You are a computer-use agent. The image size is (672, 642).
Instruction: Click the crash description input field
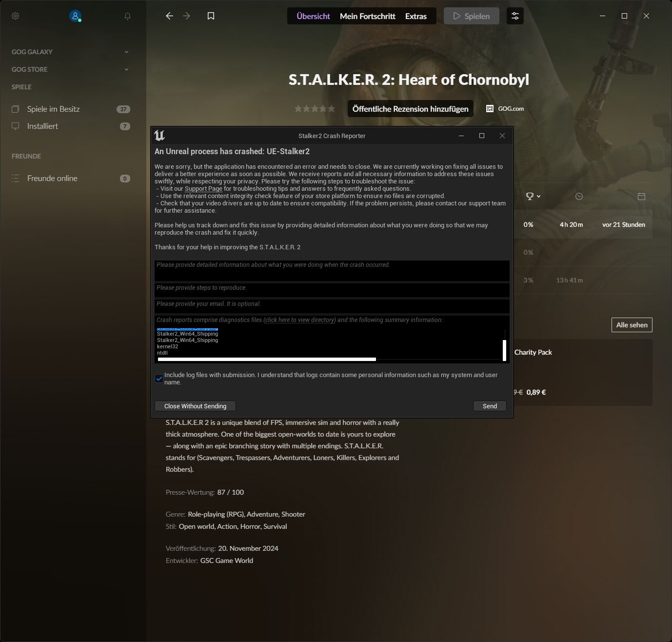tap(332, 271)
